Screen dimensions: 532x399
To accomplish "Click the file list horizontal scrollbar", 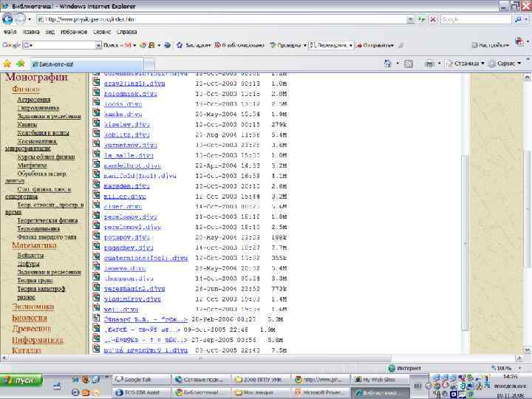I will [199, 358].
